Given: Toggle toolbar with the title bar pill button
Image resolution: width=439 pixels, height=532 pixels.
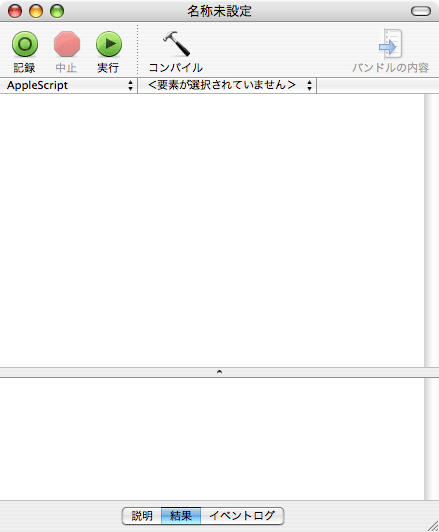Looking at the screenshot, I should 421,11.
